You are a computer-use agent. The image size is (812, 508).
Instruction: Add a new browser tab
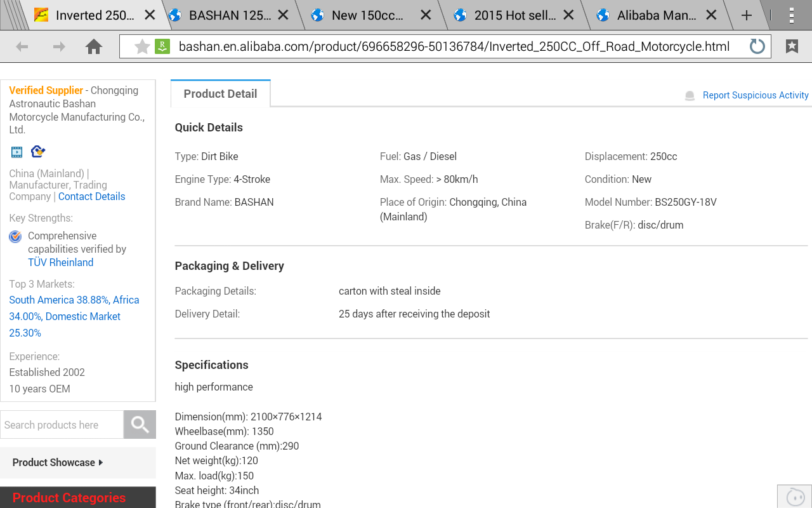747,15
